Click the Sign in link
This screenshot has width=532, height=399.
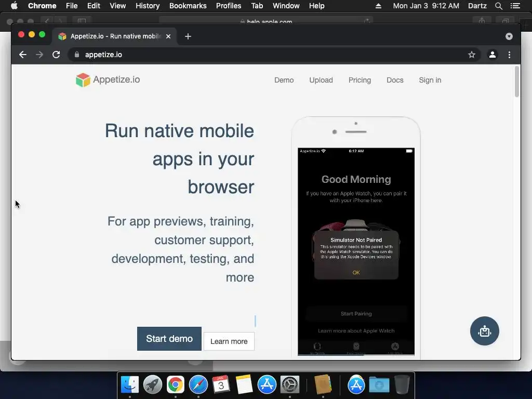[430, 80]
